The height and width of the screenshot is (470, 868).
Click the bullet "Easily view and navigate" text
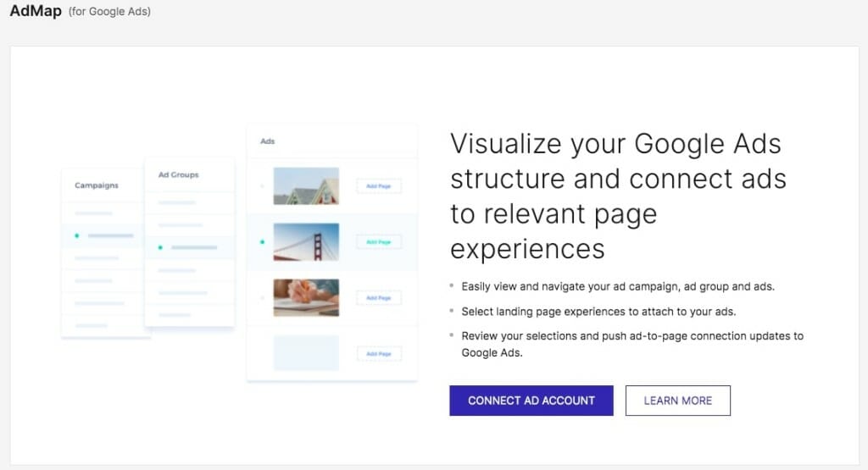tap(618, 286)
